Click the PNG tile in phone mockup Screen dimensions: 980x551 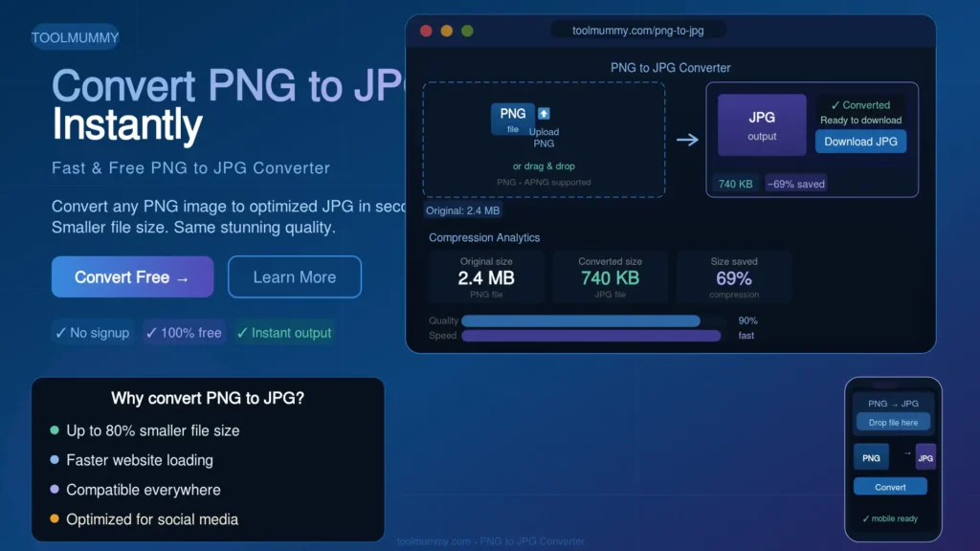click(871, 458)
